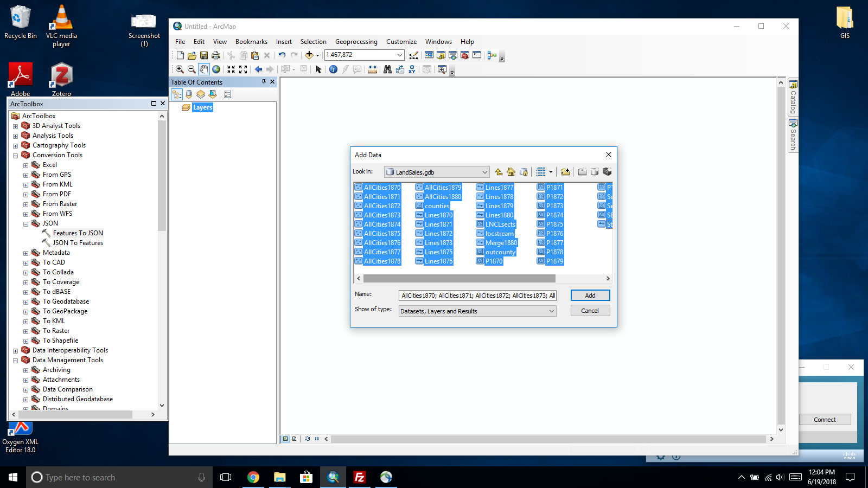Viewport: 868px width, 488px height.
Task: Launch the ModelBuilder window icon
Action: point(492,55)
